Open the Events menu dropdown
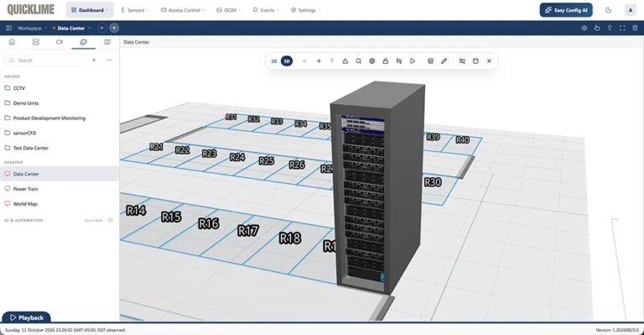 266,10
